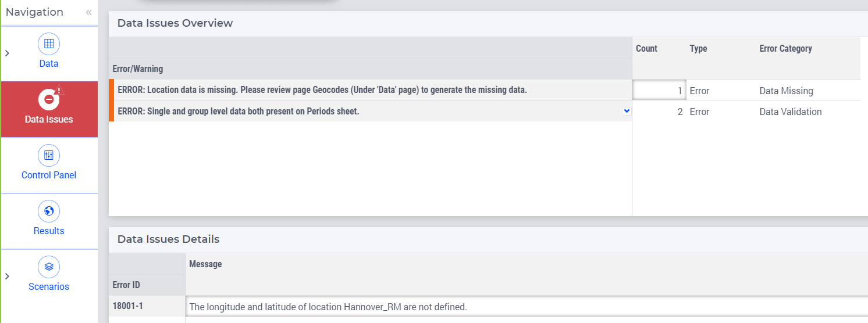The height and width of the screenshot is (323, 868).
Task: Click the Data Issues minus-circle icon
Action: click(x=49, y=99)
